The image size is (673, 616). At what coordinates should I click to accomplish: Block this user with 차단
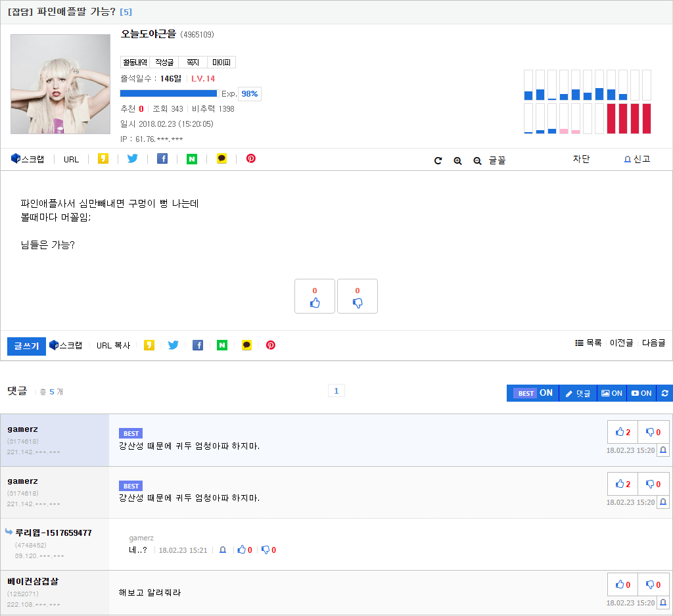tap(581, 159)
